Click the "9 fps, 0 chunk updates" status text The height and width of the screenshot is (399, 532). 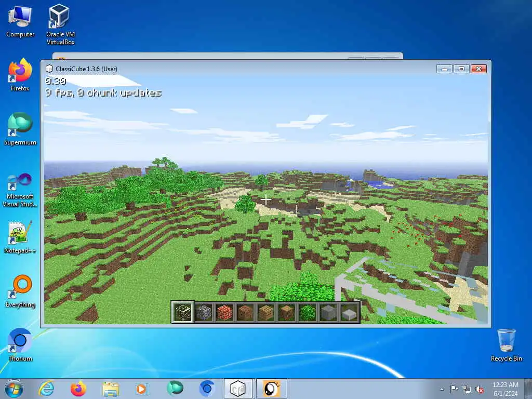coord(103,93)
